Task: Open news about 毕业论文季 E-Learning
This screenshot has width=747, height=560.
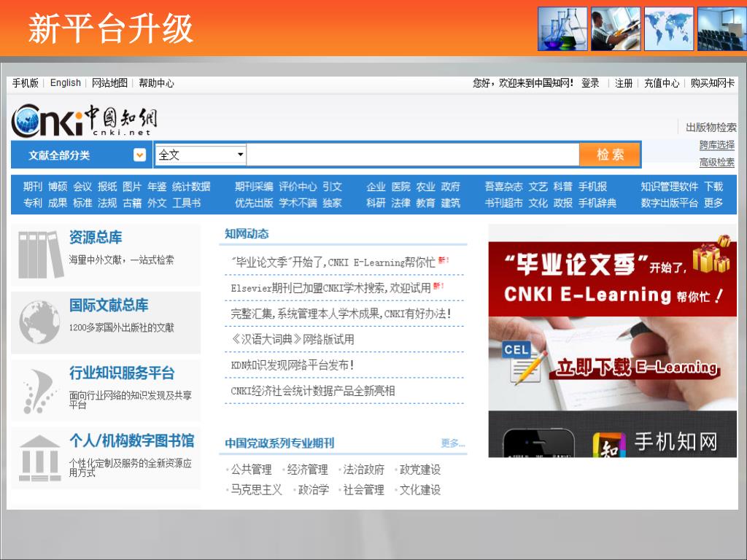Action: (333, 262)
